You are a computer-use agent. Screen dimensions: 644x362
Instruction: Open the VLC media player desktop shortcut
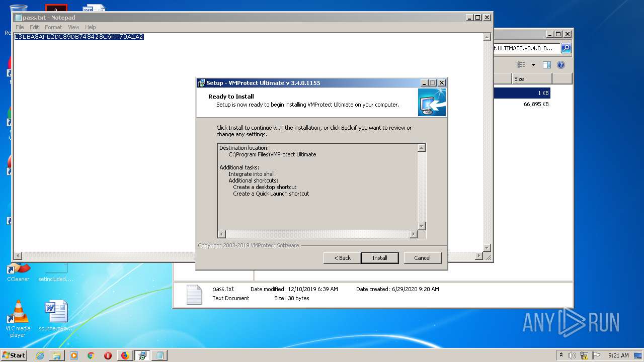pos(18,319)
